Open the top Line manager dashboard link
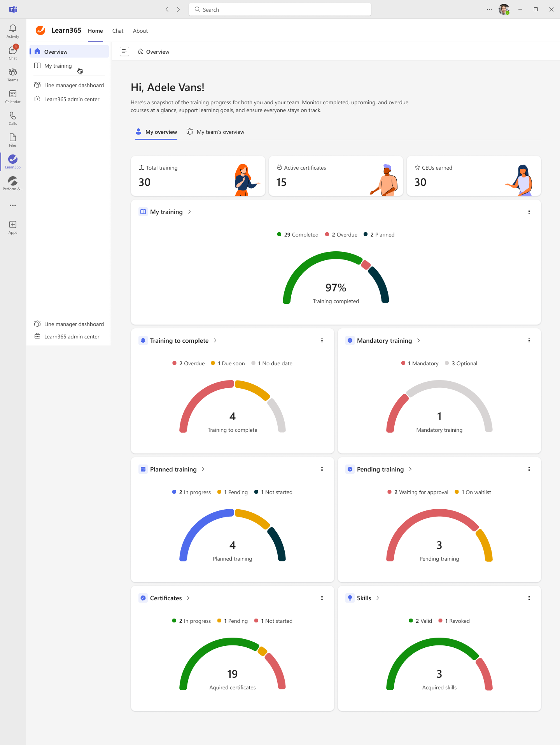560x745 pixels. coord(74,85)
